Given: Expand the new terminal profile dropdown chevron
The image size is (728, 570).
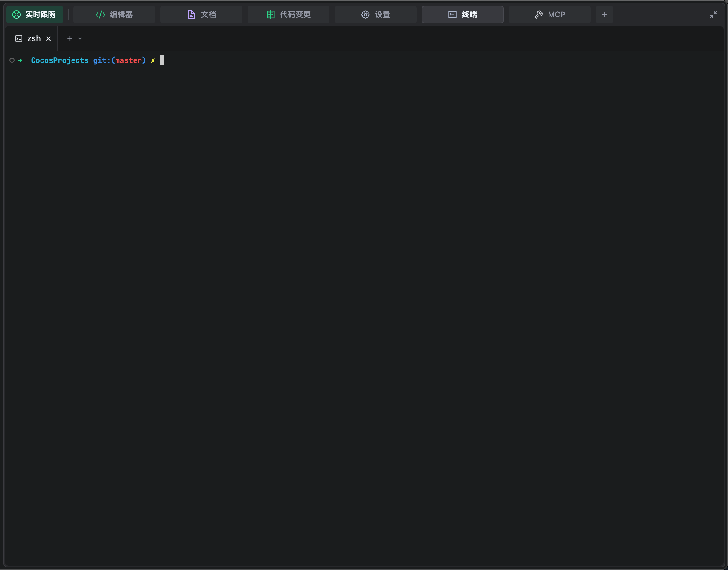Looking at the screenshot, I should click(x=80, y=39).
